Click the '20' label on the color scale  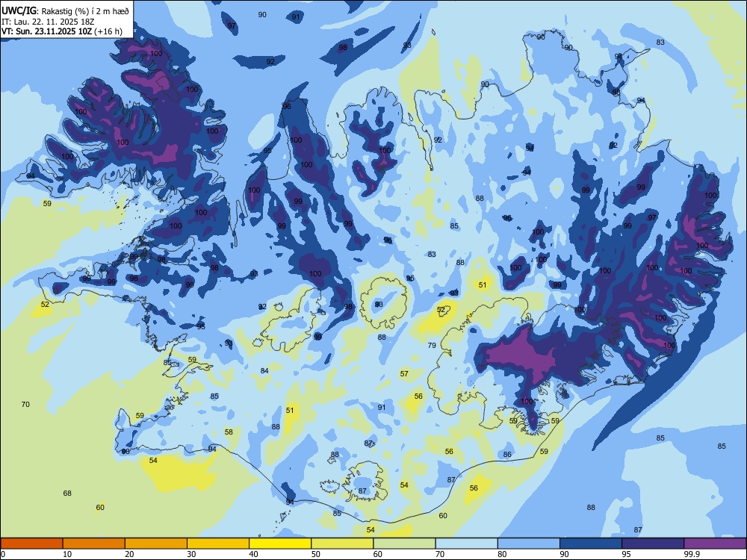point(129,554)
